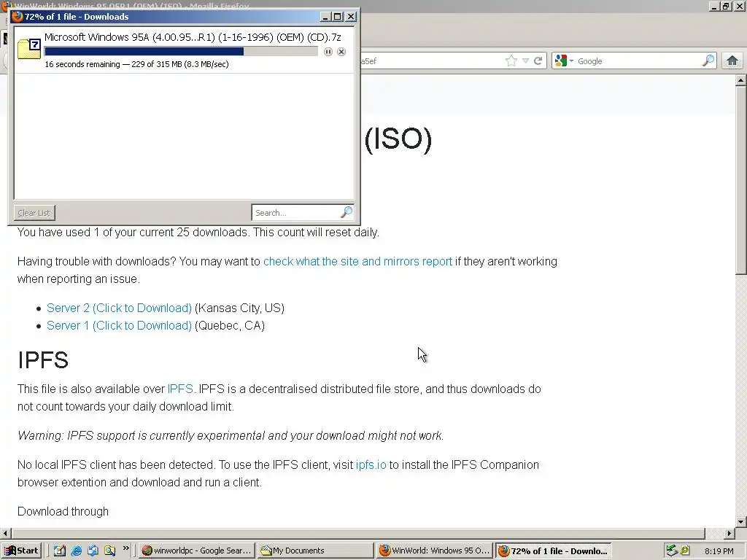The width and height of the screenshot is (747, 560).
Task: Open the URL bar history dropdown arrow
Action: [x=525, y=61]
